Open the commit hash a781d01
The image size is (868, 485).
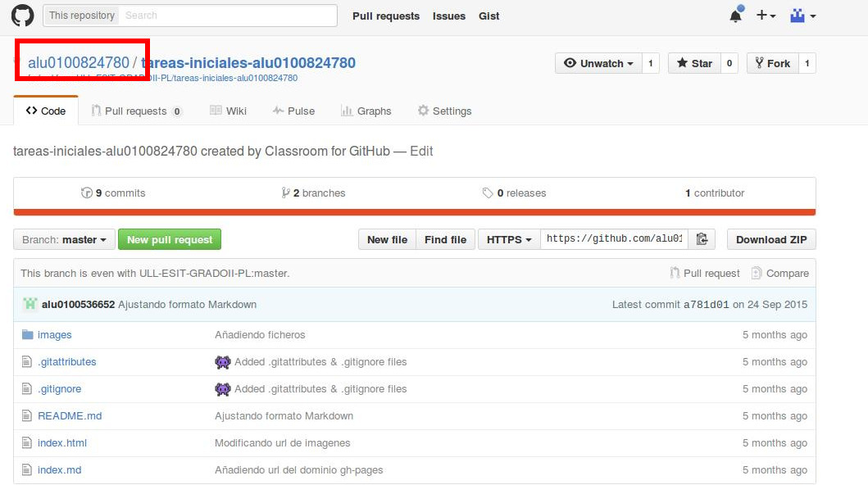pos(706,305)
